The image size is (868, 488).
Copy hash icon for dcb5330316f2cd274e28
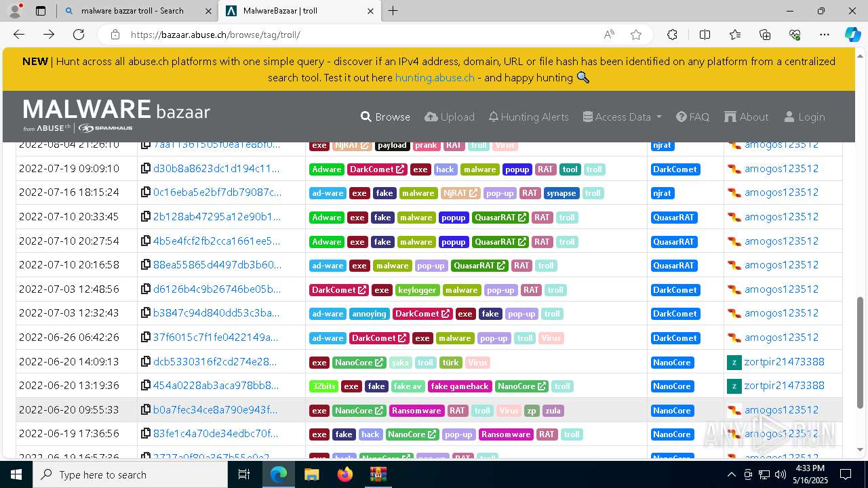[x=146, y=362]
